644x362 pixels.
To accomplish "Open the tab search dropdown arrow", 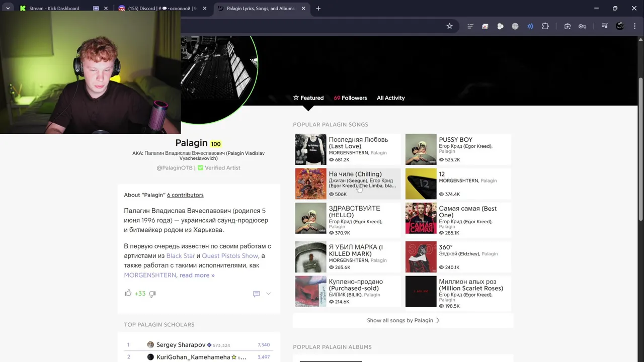I will pyautogui.click(x=8, y=9).
